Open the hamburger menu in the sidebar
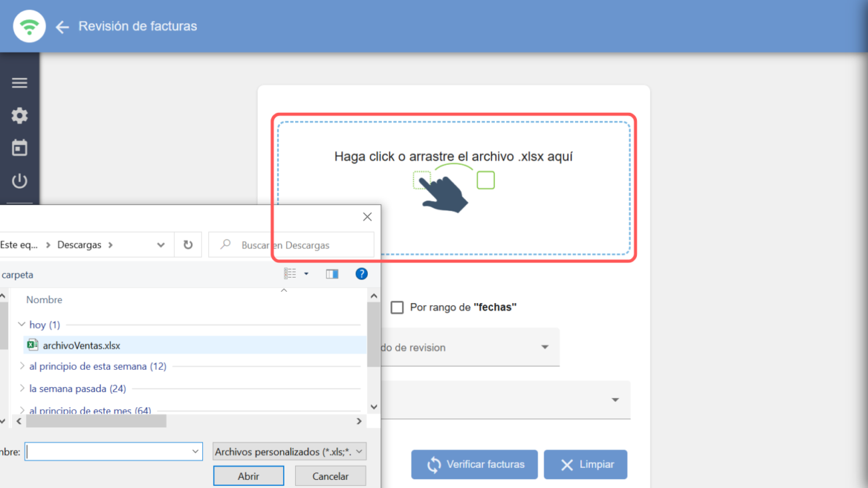The width and height of the screenshot is (868, 488). tap(19, 83)
